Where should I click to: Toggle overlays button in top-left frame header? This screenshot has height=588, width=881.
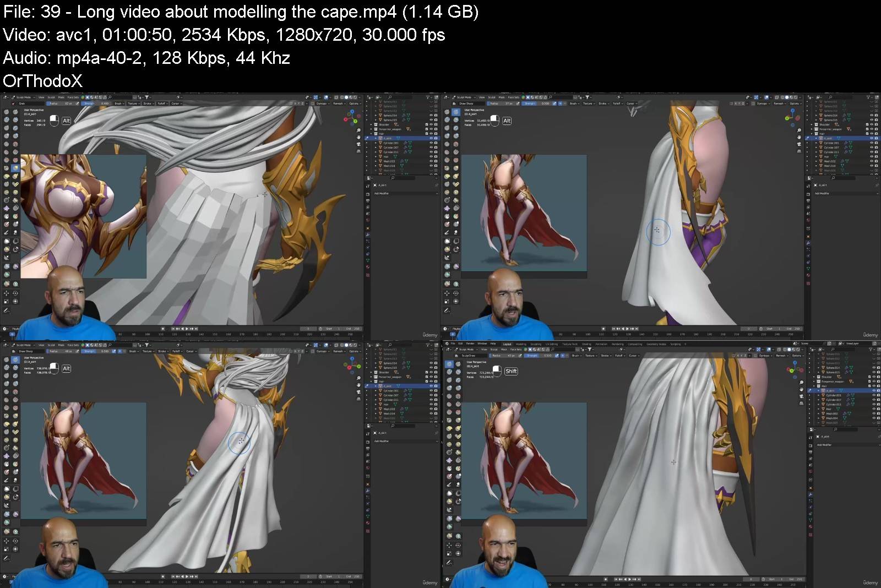[x=326, y=97]
